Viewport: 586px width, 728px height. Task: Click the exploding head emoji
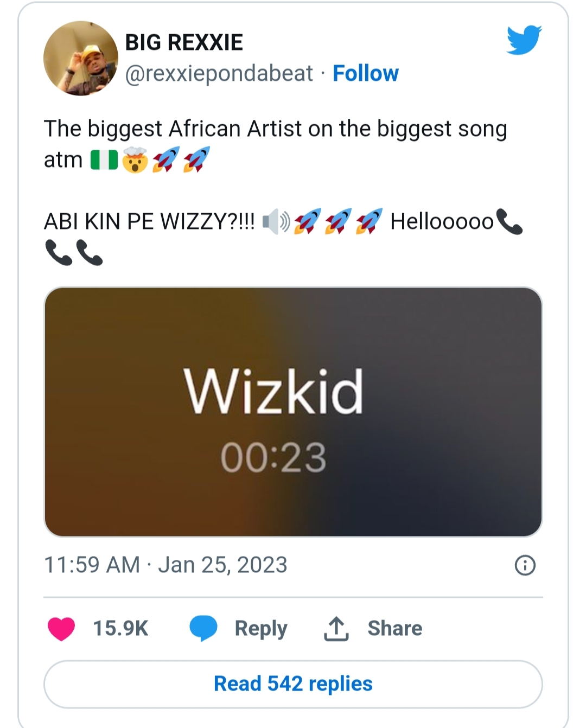(x=135, y=161)
